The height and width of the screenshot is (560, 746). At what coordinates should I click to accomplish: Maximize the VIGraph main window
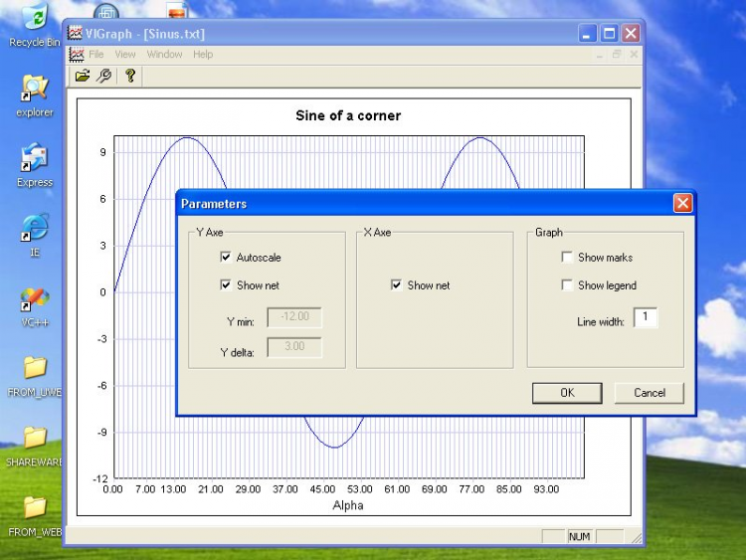pyautogui.click(x=609, y=34)
